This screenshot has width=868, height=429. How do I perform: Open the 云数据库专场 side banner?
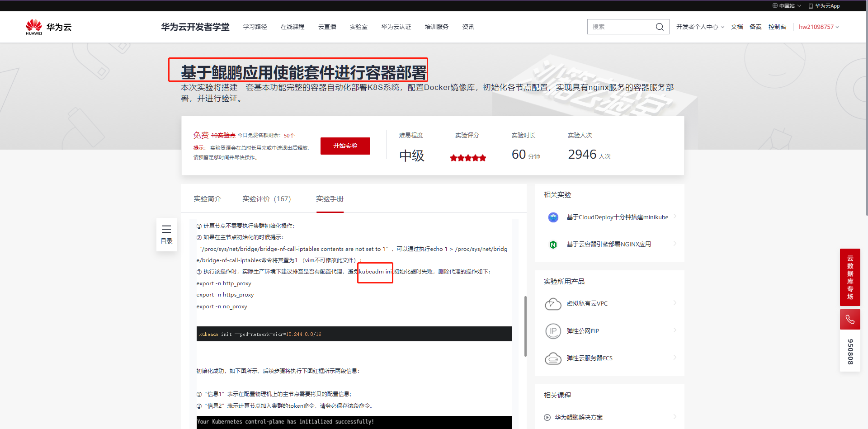(x=850, y=278)
